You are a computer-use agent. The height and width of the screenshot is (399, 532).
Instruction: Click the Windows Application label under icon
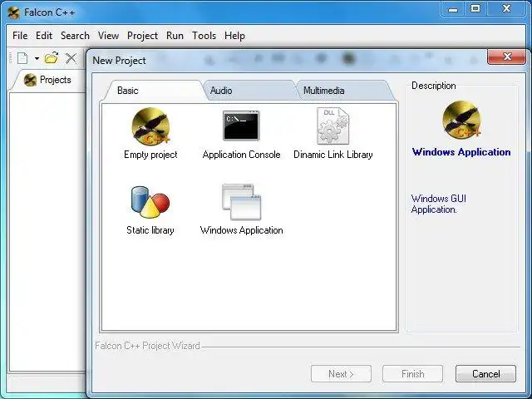coord(241,230)
